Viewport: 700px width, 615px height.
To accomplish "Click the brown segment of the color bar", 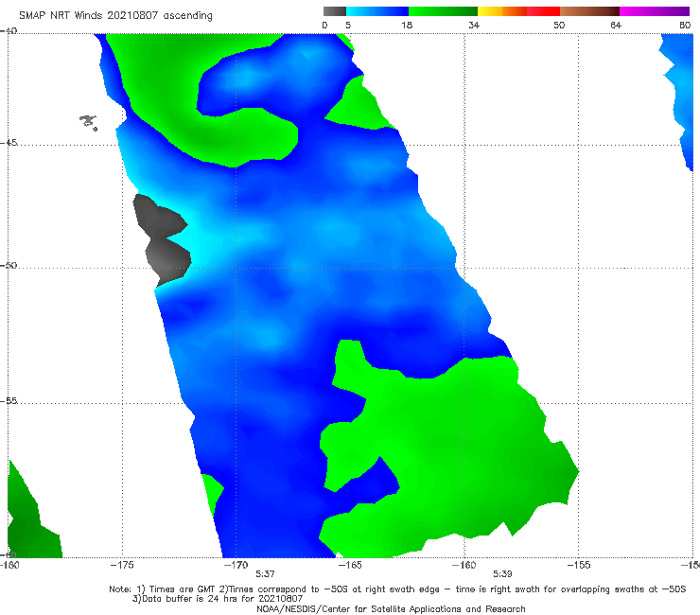I will [589, 11].
